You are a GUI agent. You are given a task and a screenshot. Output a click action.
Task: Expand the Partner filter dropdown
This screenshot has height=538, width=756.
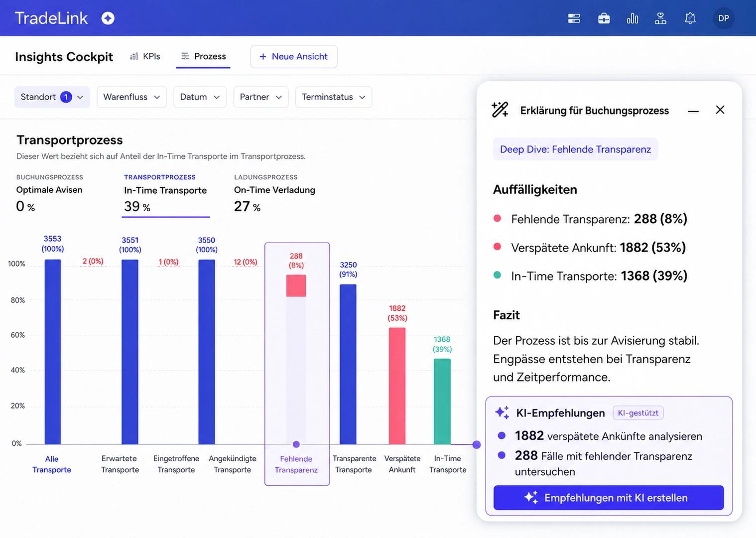click(261, 97)
